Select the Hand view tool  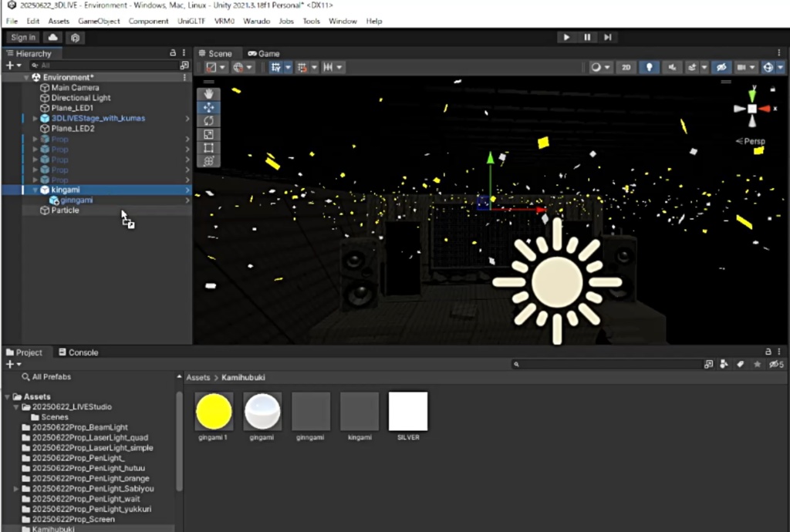[x=208, y=94]
